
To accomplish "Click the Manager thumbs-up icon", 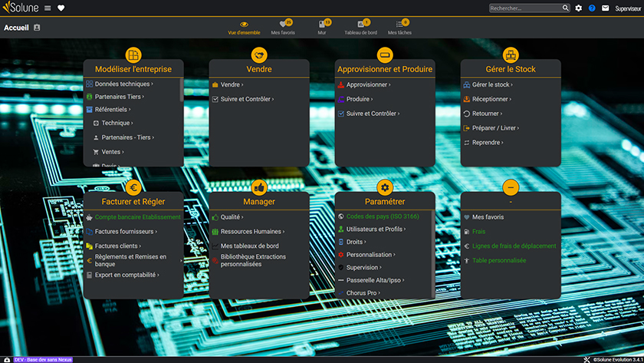I will (x=259, y=187).
